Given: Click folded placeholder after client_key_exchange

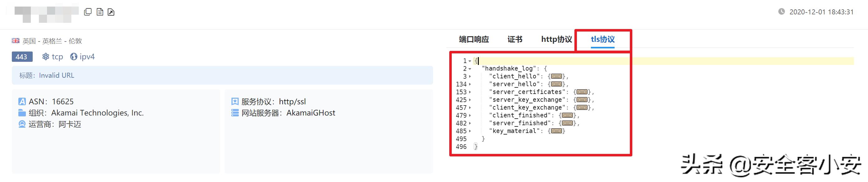Looking at the screenshot, I should pos(582,107).
